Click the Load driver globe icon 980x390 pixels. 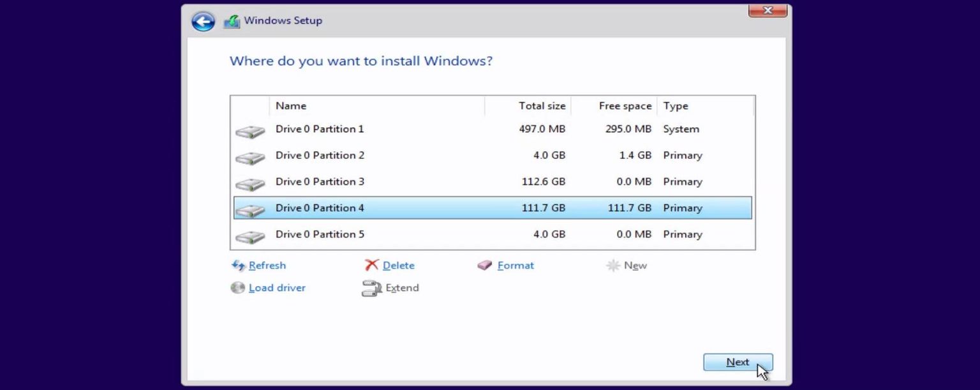click(x=237, y=288)
